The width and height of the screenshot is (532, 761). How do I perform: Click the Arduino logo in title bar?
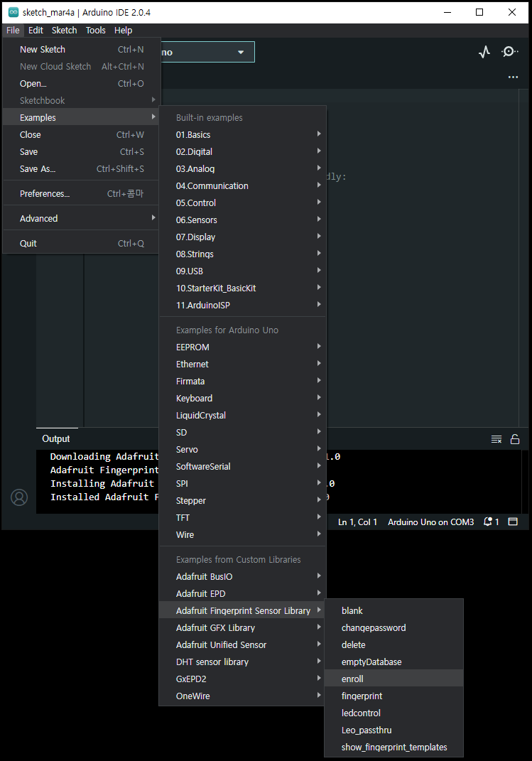pyautogui.click(x=13, y=12)
